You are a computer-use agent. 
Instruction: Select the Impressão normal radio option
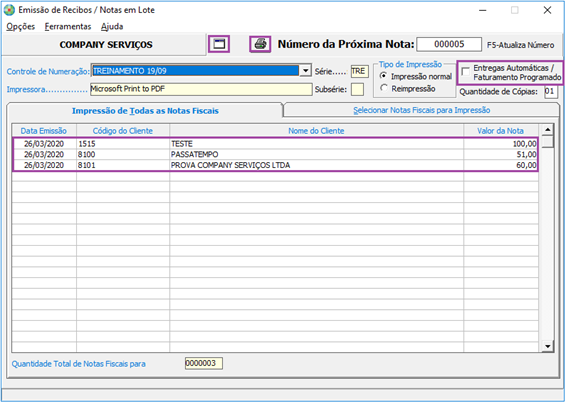coord(384,76)
